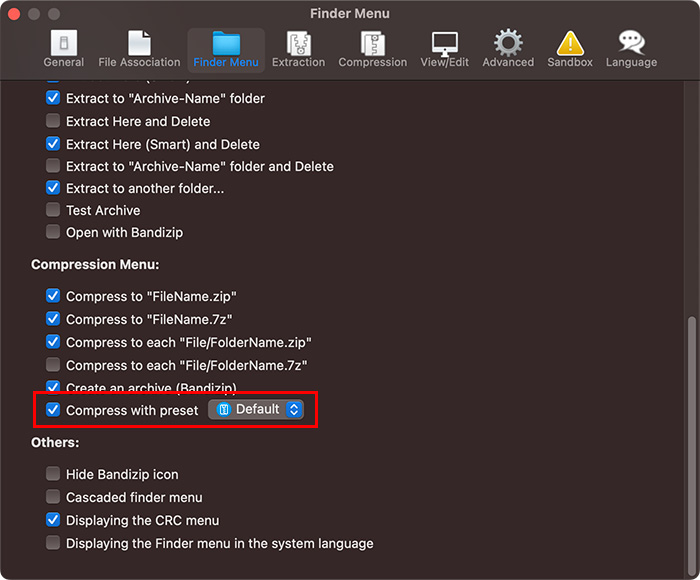Open the File Association settings

[x=139, y=49]
